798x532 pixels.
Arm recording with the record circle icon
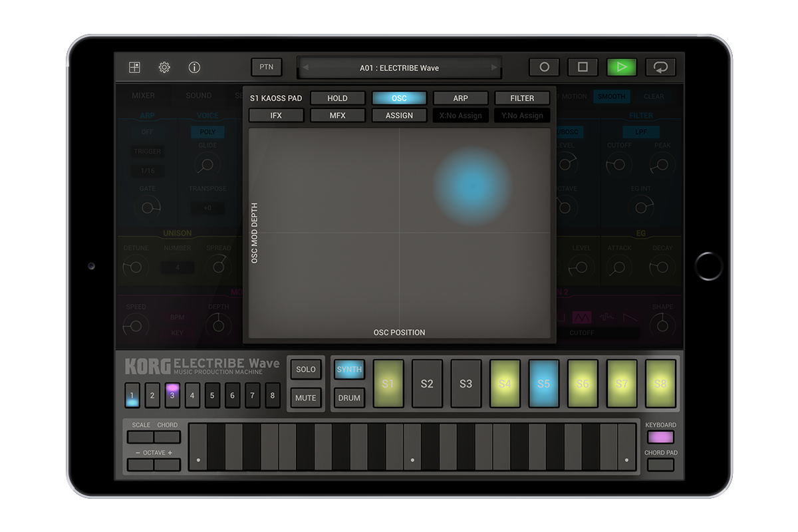(x=545, y=67)
